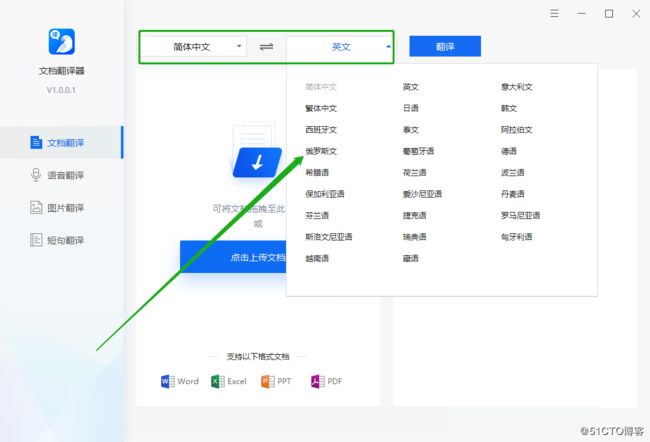Click the blue bird app logo
Viewport: 650px width, 442px height.
click(61, 41)
